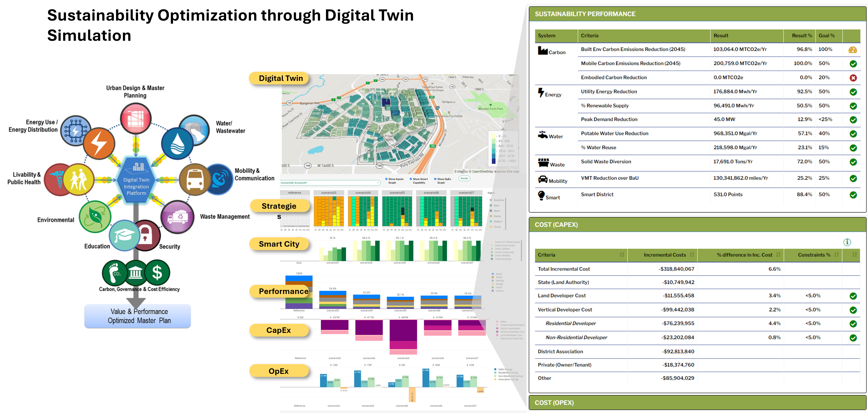Click the Carbon factory system icon
Screen dimensions: 868x413
click(x=542, y=51)
